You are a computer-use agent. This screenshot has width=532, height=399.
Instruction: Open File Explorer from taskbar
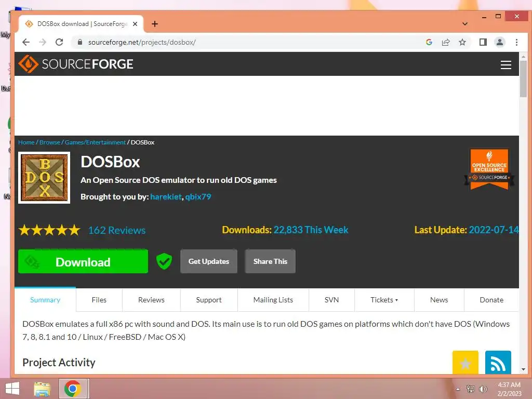click(x=42, y=389)
